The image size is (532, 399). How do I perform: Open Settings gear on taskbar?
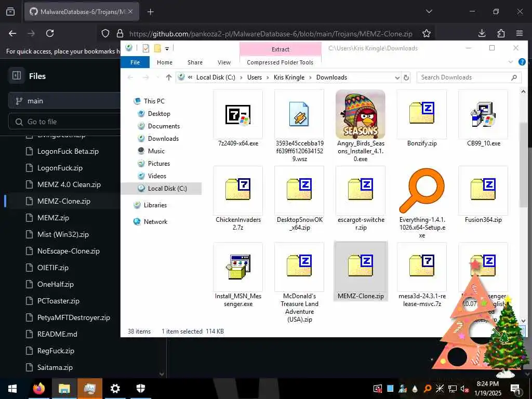coord(115,389)
